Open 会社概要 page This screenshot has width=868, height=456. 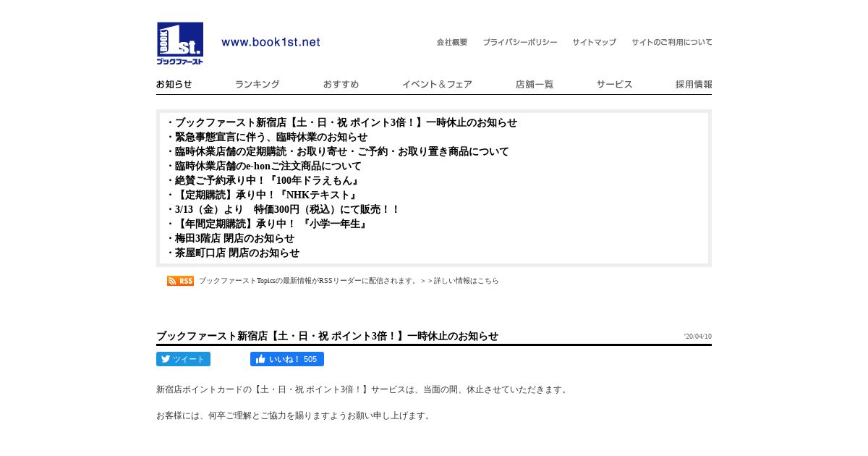tap(452, 43)
